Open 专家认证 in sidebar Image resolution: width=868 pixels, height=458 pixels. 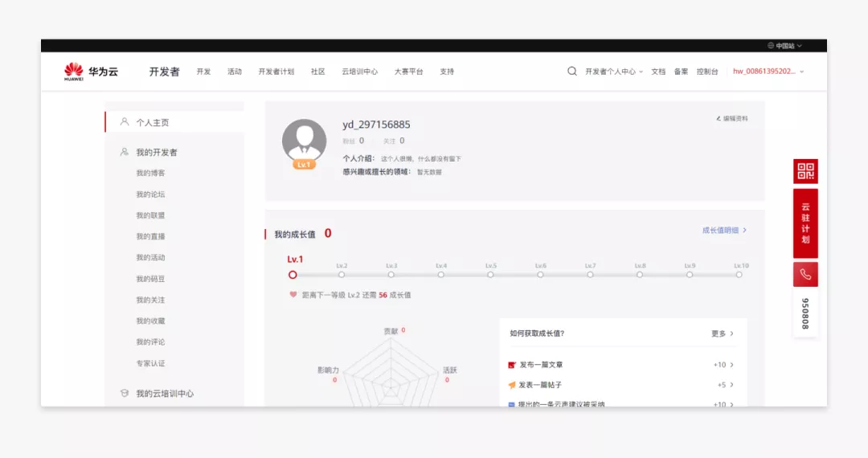coord(150,363)
